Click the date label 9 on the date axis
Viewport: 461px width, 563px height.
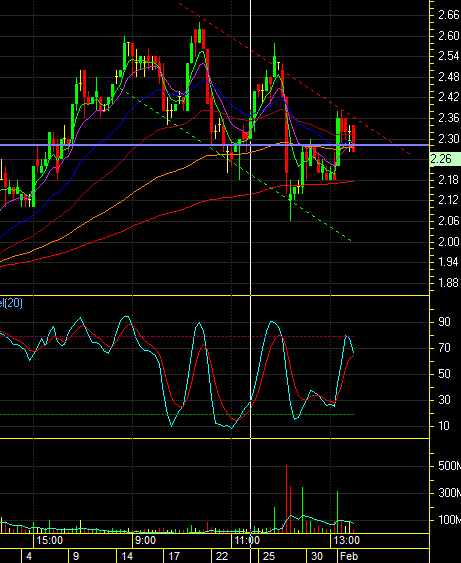(76, 557)
